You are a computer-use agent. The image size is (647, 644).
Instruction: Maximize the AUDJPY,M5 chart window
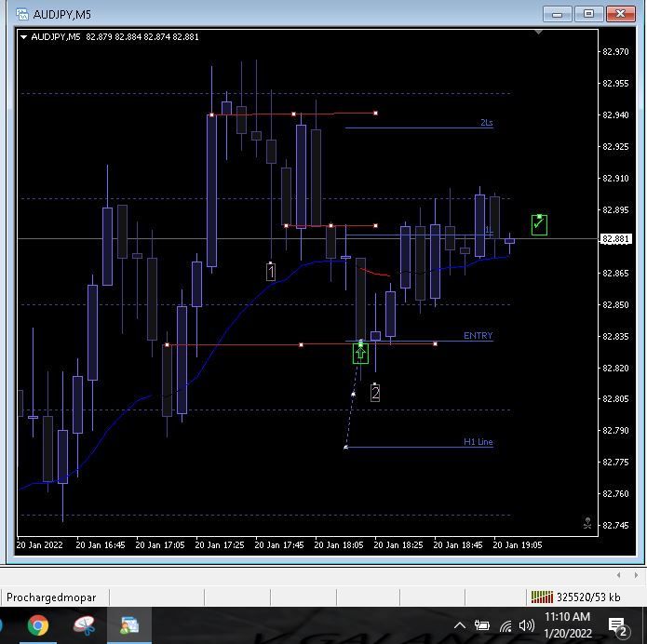[x=589, y=15]
